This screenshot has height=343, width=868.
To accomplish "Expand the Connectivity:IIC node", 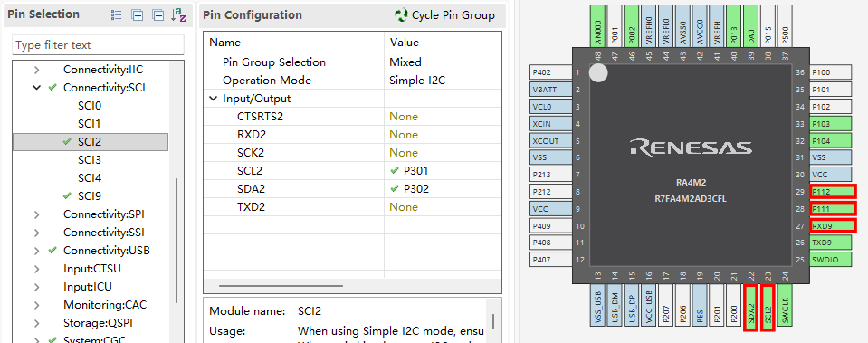I will click(36, 70).
